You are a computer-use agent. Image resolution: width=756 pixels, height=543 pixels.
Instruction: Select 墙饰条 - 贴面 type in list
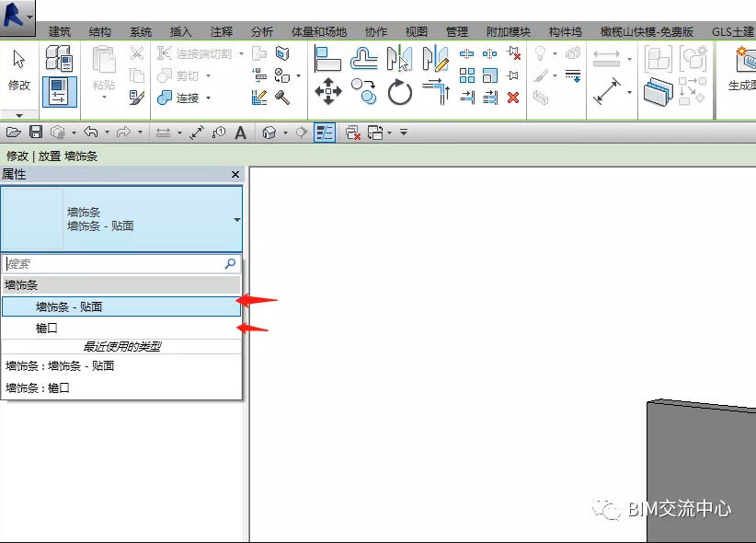pos(121,306)
